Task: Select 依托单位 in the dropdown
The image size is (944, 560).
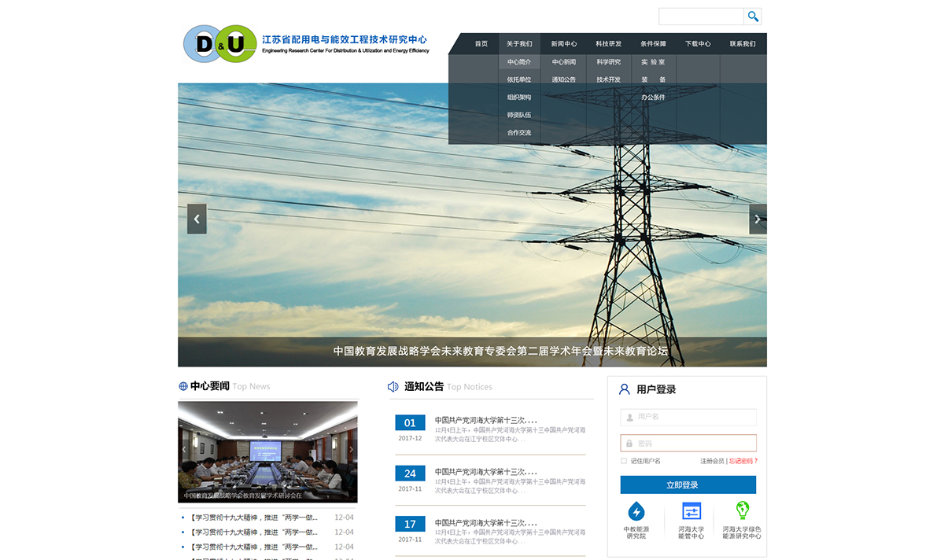Action: pos(519,79)
